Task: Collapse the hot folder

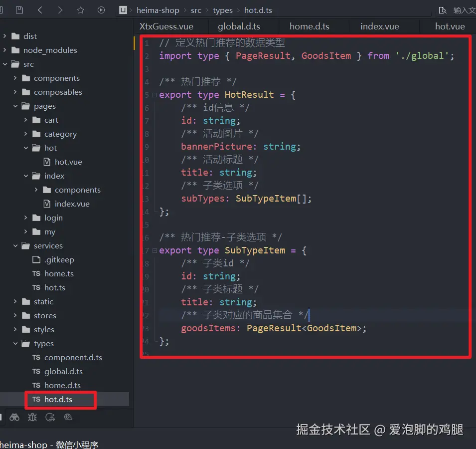Action: (x=26, y=148)
